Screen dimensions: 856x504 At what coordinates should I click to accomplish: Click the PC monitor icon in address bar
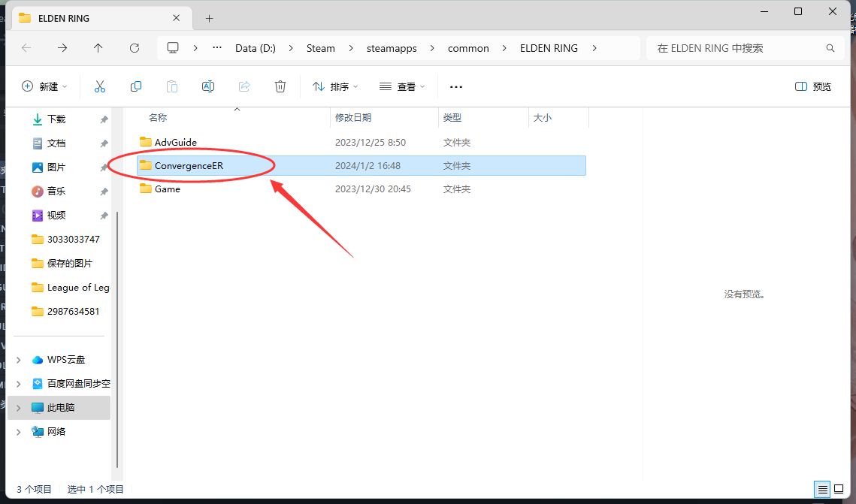point(173,48)
